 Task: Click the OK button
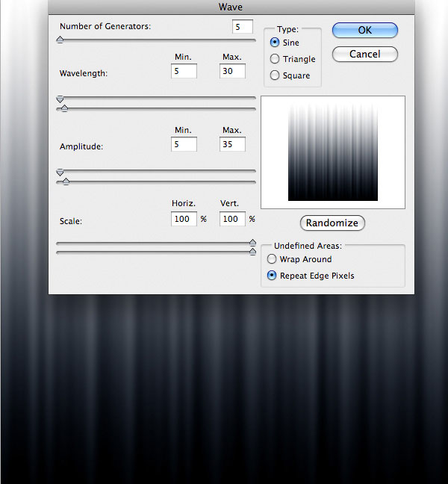pos(364,30)
